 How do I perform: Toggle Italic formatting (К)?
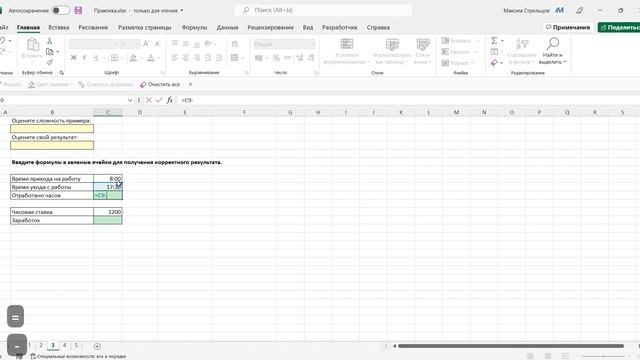84,58
